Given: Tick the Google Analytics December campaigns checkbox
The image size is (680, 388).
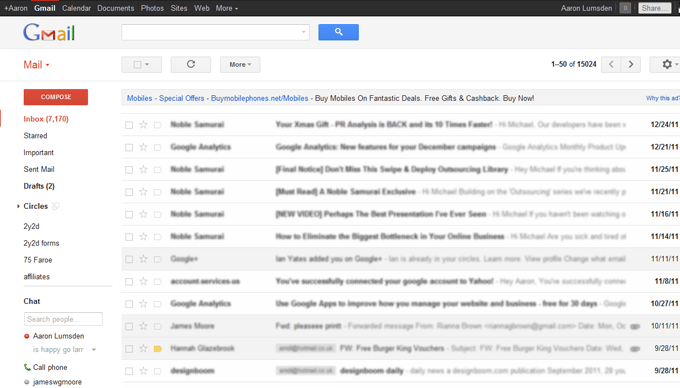Looking at the screenshot, I should tap(129, 147).
